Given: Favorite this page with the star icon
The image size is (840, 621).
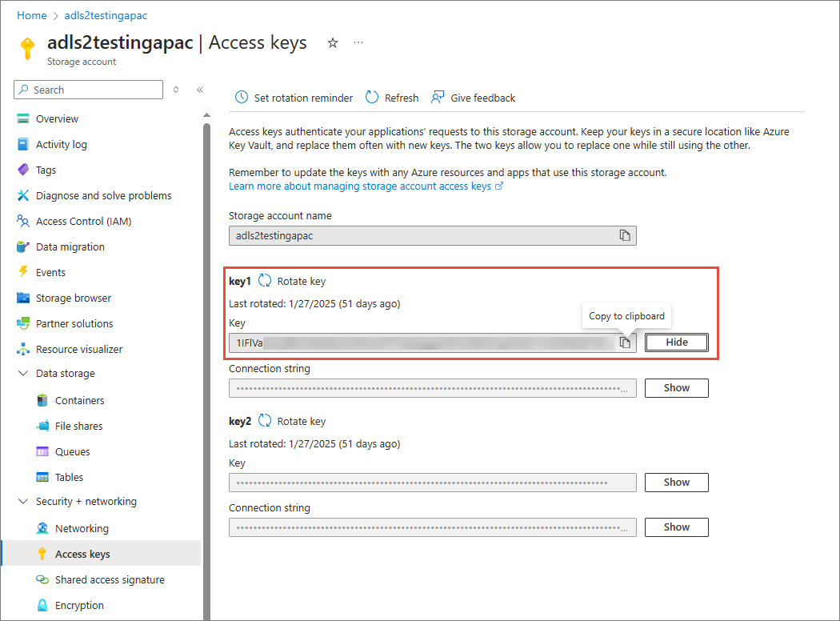Looking at the screenshot, I should [333, 43].
